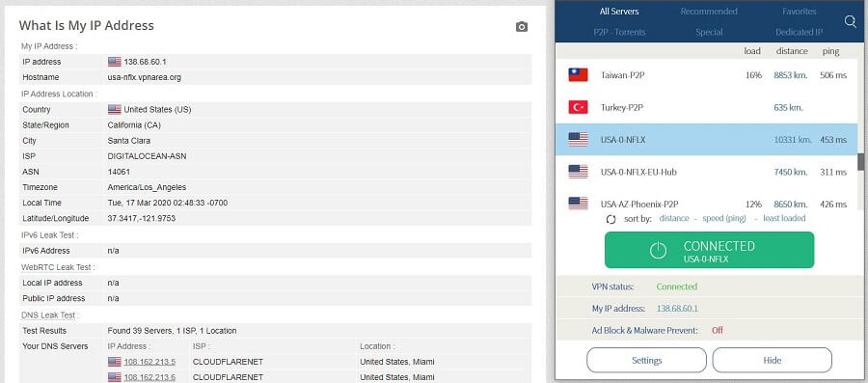Screen dimensions: 868x383
Task: Click the flag beside DNS server 108.162.213.6
Action: 115,377
